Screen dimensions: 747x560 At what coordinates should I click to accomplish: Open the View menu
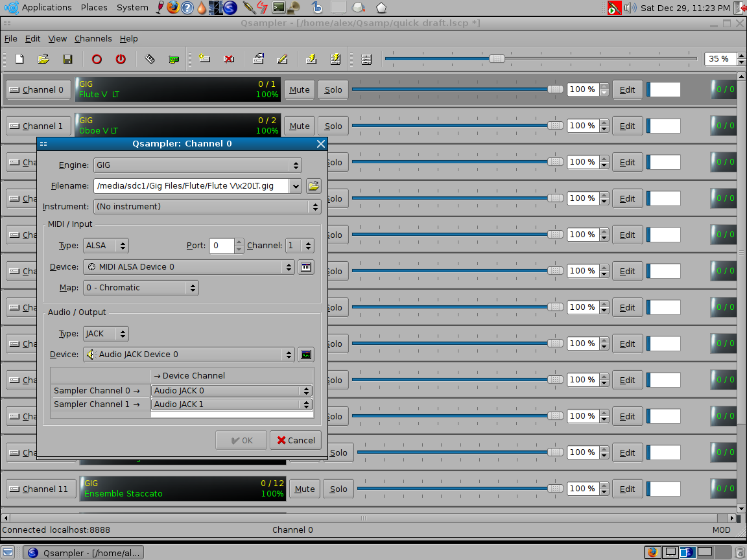[57, 39]
